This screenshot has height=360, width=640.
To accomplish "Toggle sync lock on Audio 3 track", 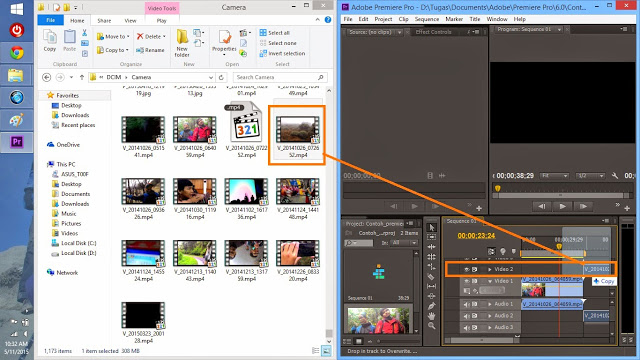I will click(475, 327).
